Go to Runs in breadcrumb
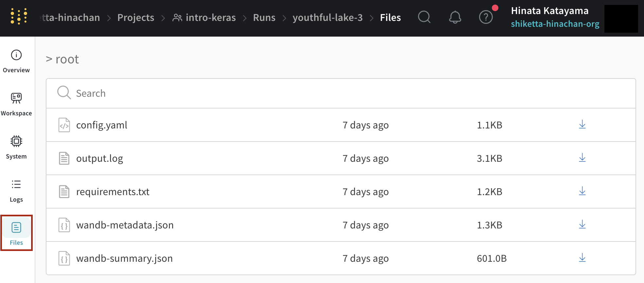This screenshot has width=644, height=283. coord(264,18)
